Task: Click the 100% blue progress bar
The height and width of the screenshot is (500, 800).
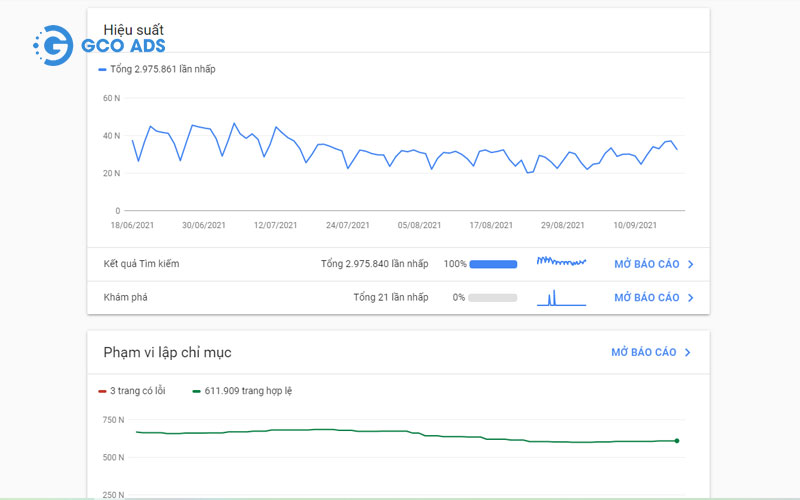Action: 493,265
